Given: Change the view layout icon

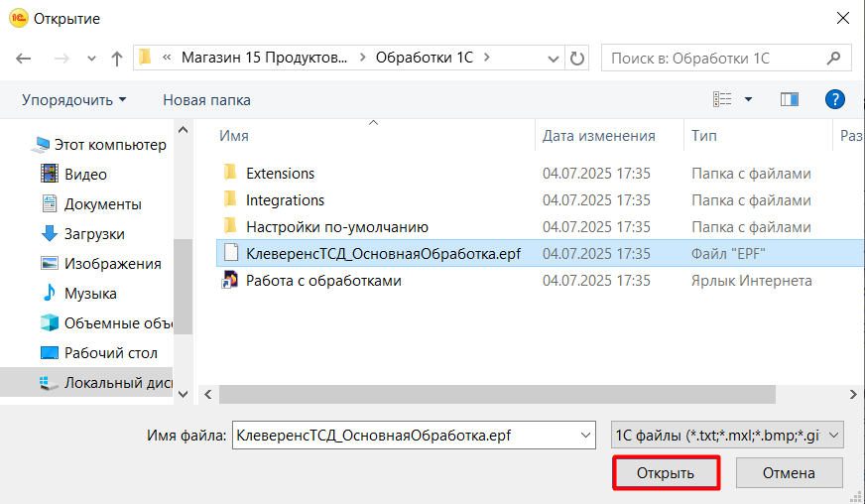Looking at the screenshot, I should pos(722,99).
